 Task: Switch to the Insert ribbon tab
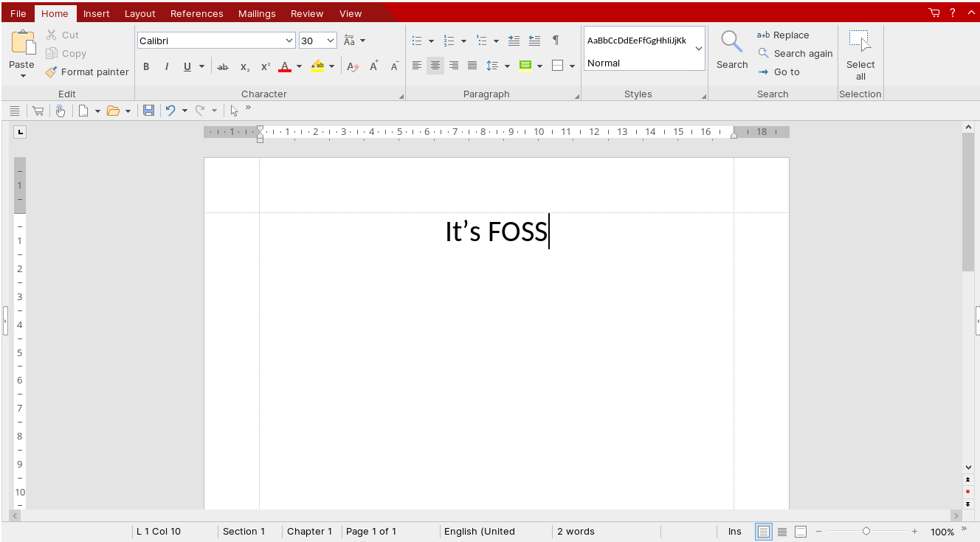tap(97, 13)
